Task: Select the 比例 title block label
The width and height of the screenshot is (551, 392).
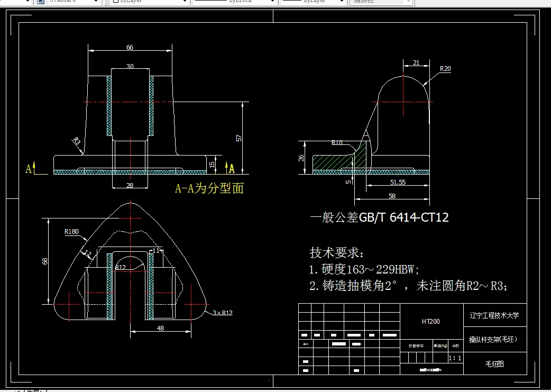Action: pyautogui.click(x=455, y=346)
